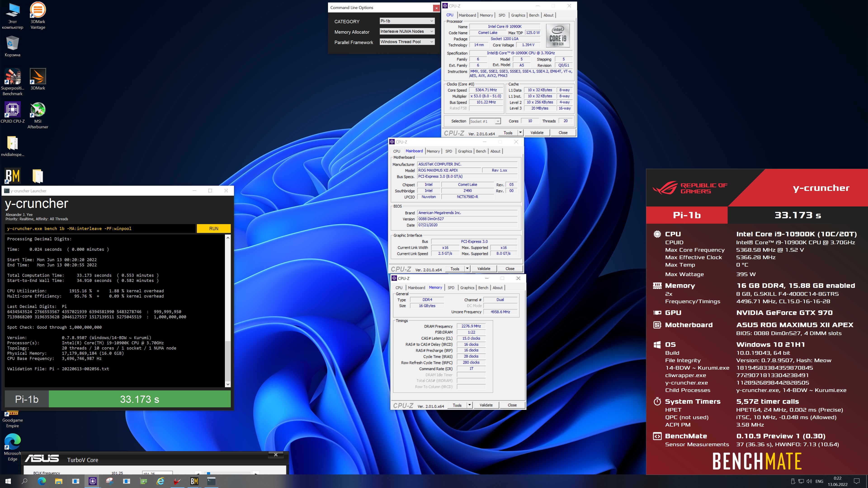This screenshot has height=488, width=868.
Task: Switch to the console terminal taskbar icon
Action: click(211, 481)
